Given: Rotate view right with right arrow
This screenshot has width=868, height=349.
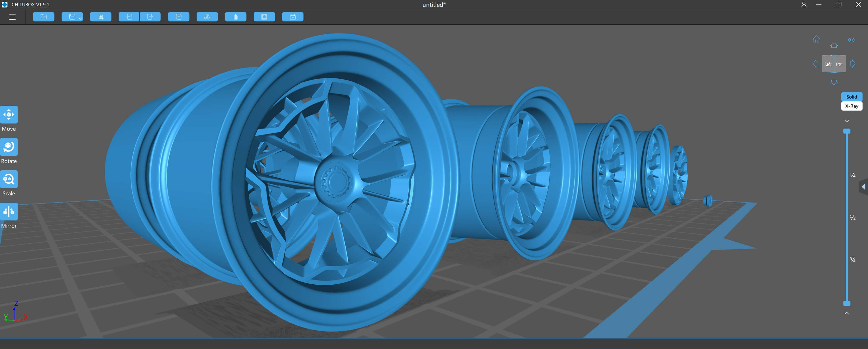Looking at the screenshot, I should [x=853, y=64].
